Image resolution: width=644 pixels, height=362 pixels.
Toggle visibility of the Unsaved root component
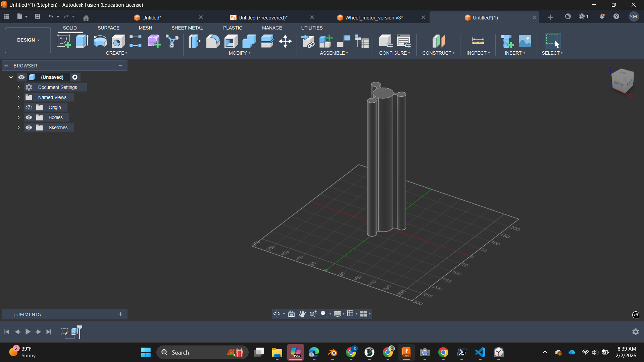click(x=21, y=77)
